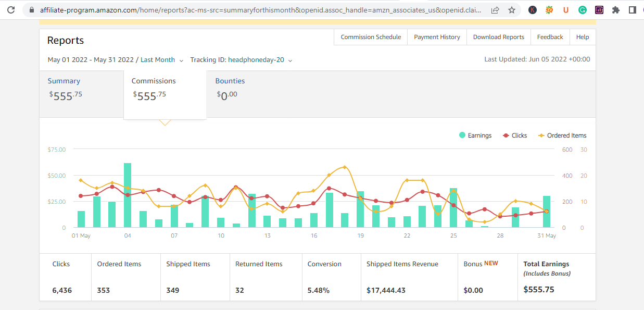
Task: Click the Conversion value 5.48%
Action: point(319,290)
